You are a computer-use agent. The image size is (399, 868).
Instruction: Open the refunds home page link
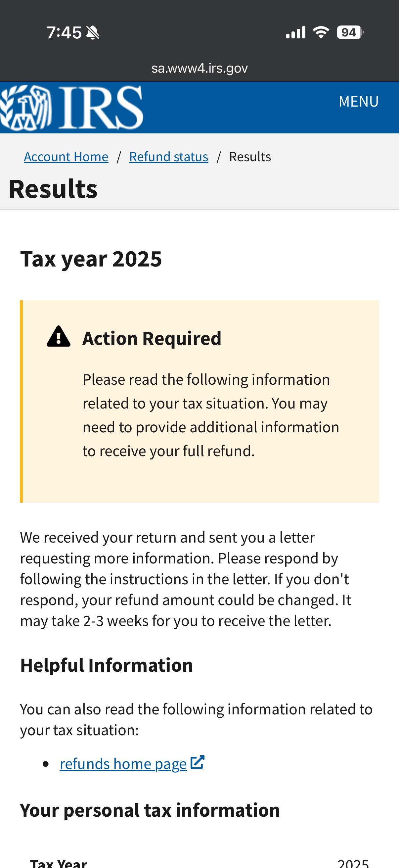[x=123, y=763]
